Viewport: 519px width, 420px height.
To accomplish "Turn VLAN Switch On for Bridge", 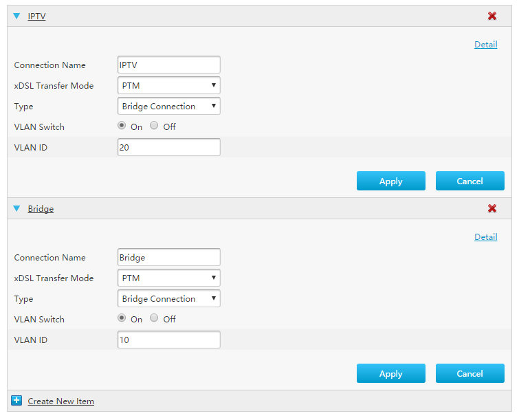I will point(122,318).
